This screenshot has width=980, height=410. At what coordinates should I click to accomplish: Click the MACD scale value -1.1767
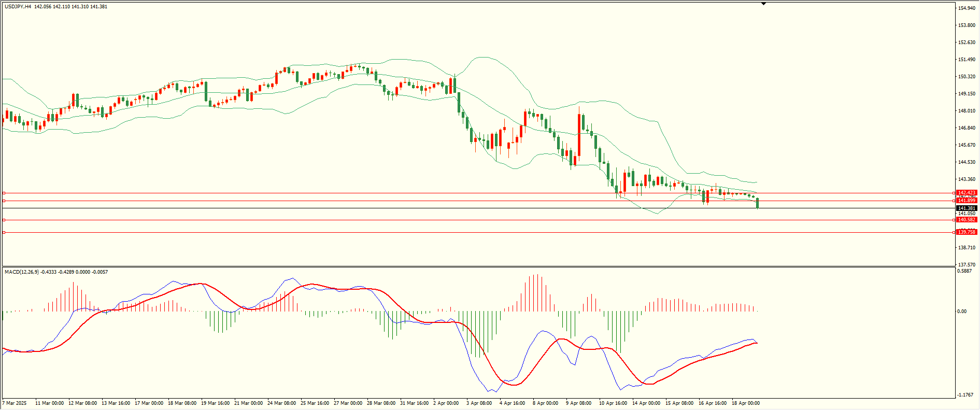[x=966, y=395]
